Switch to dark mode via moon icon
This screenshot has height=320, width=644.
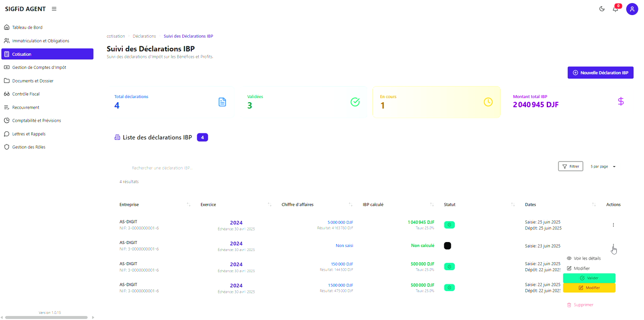click(602, 9)
